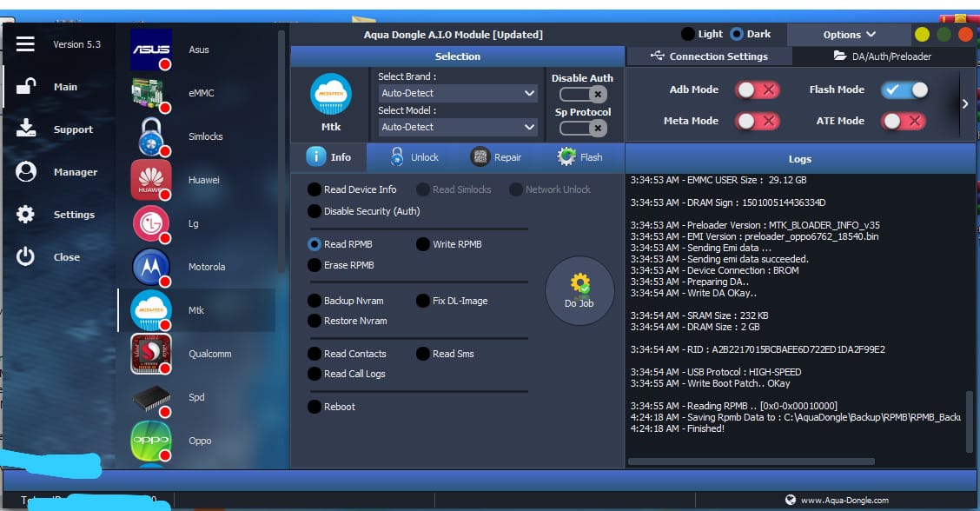
Task: Toggle the Meta Mode switch
Action: pos(757,121)
